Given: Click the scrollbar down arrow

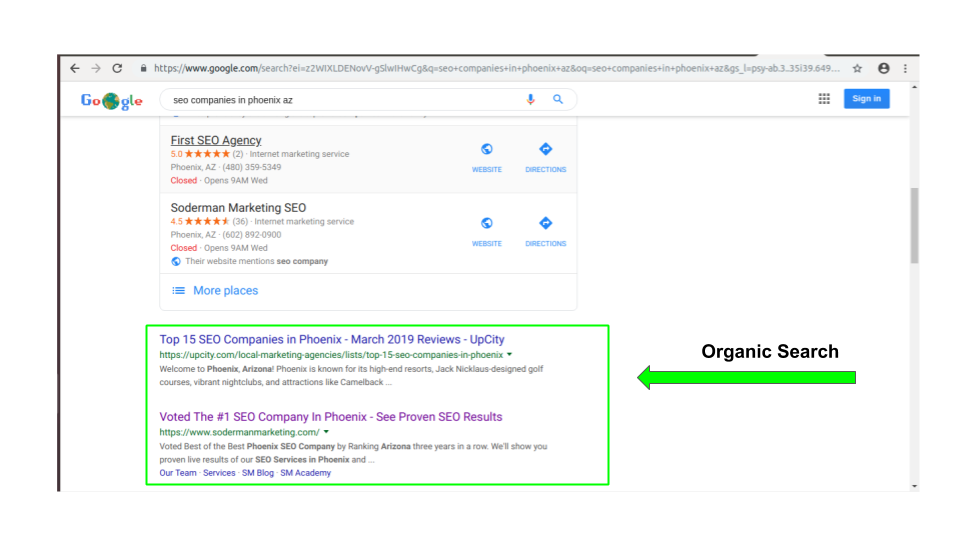Looking at the screenshot, I should coord(915,486).
